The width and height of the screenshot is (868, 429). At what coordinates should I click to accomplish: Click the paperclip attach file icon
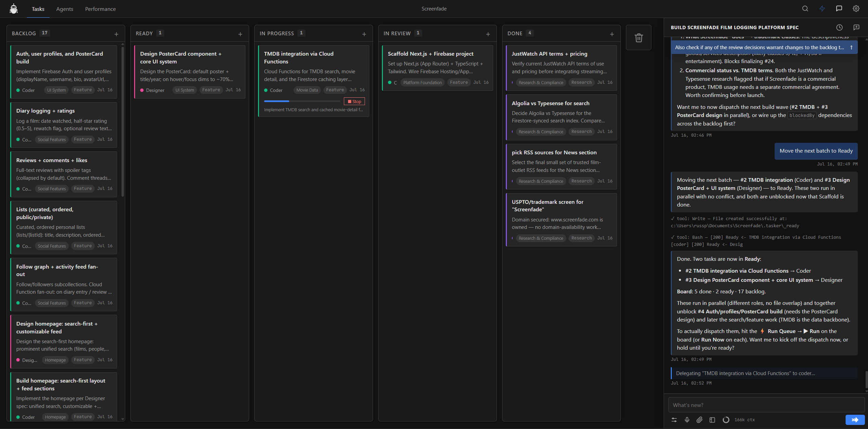(x=699, y=420)
